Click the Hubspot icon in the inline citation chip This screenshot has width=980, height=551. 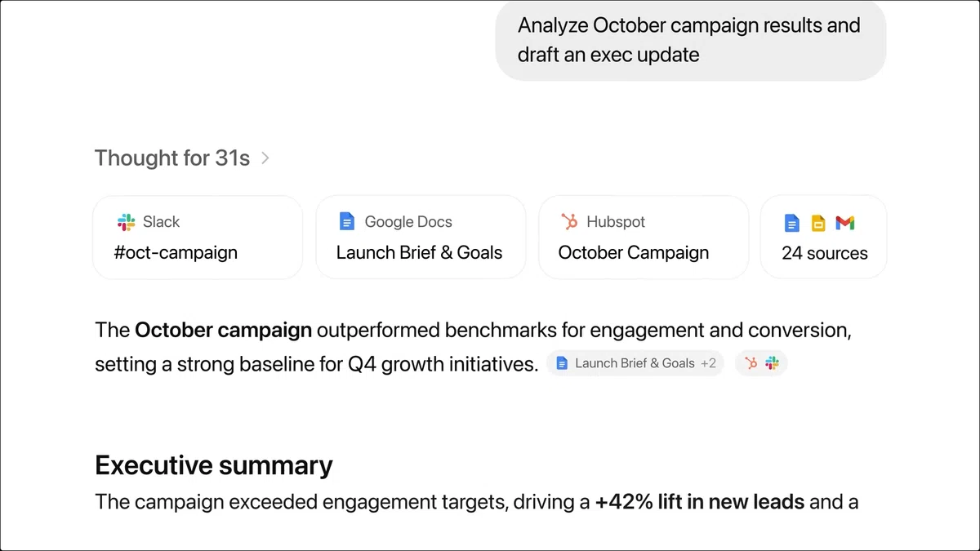click(751, 364)
